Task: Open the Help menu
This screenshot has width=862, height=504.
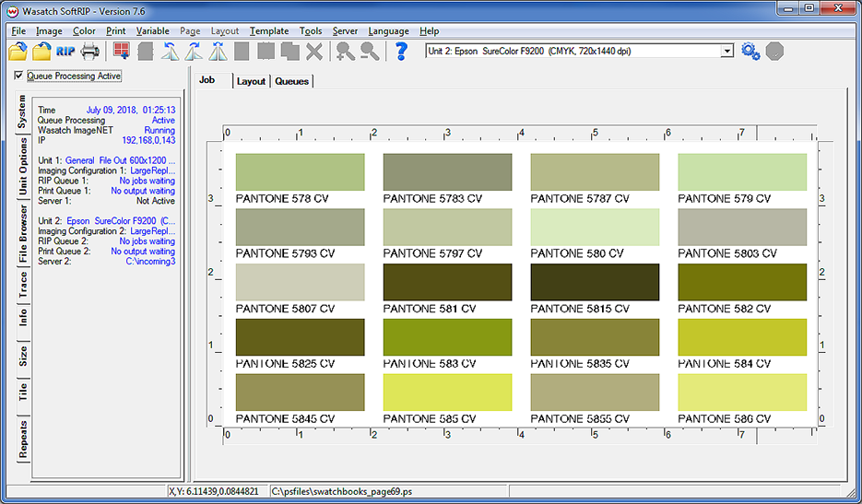Action: pyautogui.click(x=429, y=30)
